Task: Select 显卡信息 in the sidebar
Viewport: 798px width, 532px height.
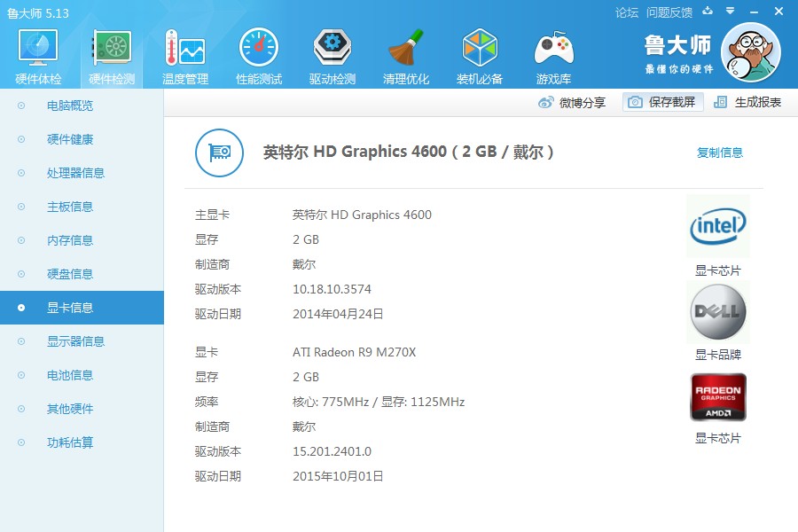Action: click(82, 308)
